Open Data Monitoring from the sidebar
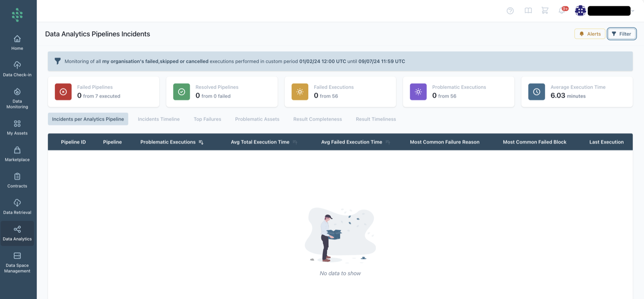644x299 pixels. tap(17, 98)
